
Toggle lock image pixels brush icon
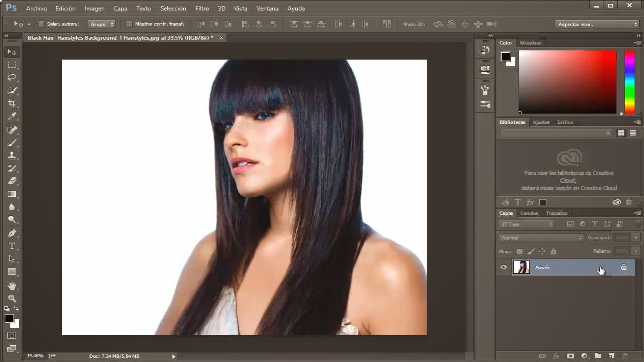(x=531, y=251)
